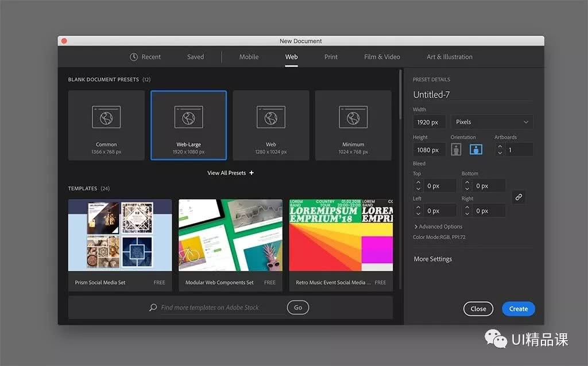Select the Minimum 1024 x 768 preset icon
This screenshot has width=588, height=366.
pos(353,117)
